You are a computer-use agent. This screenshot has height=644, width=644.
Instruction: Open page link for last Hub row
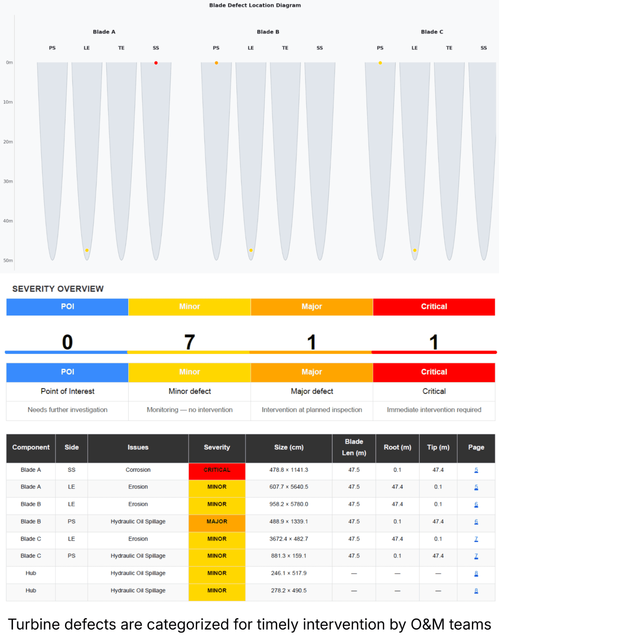[476, 591]
